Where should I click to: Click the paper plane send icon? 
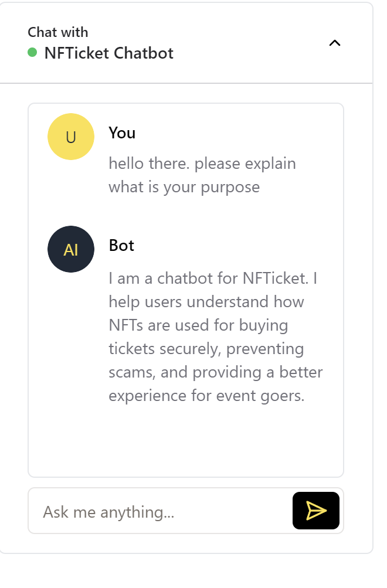[x=315, y=511]
